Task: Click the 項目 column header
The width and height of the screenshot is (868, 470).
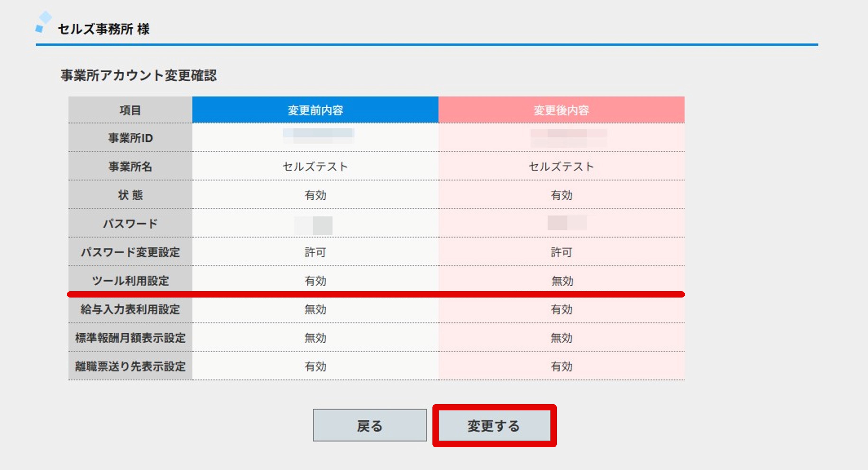Action: click(130, 110)
